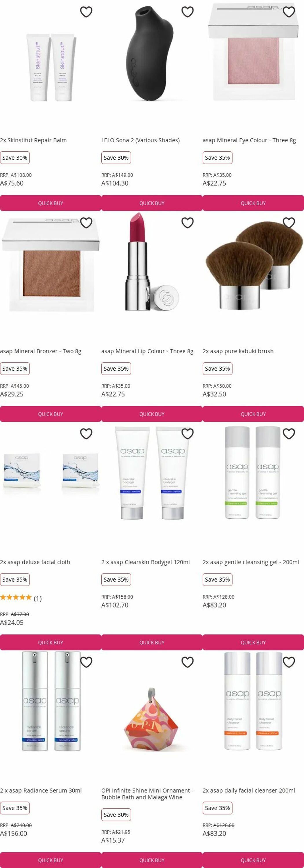This screenshot has width=304, height=868.
Task: Add Skinstitut Repair Balm to wishlist
Action: [x=86, y=12]
